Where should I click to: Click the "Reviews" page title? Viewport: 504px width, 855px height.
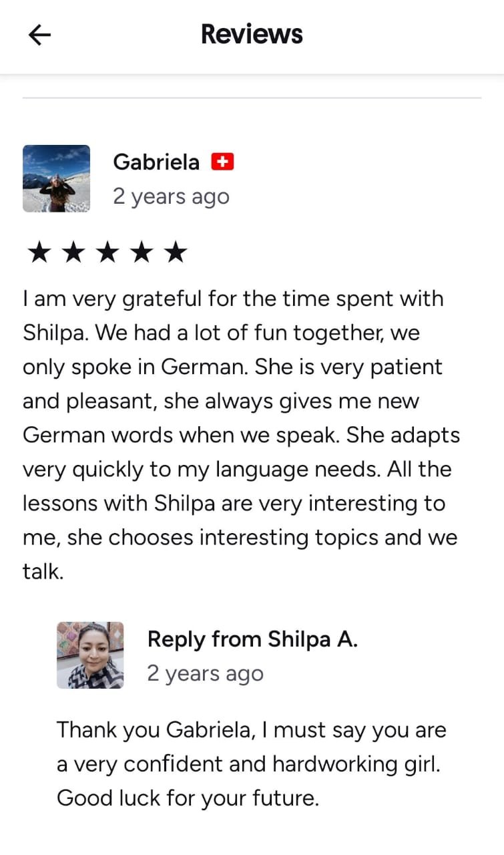[x=252, y=34]
